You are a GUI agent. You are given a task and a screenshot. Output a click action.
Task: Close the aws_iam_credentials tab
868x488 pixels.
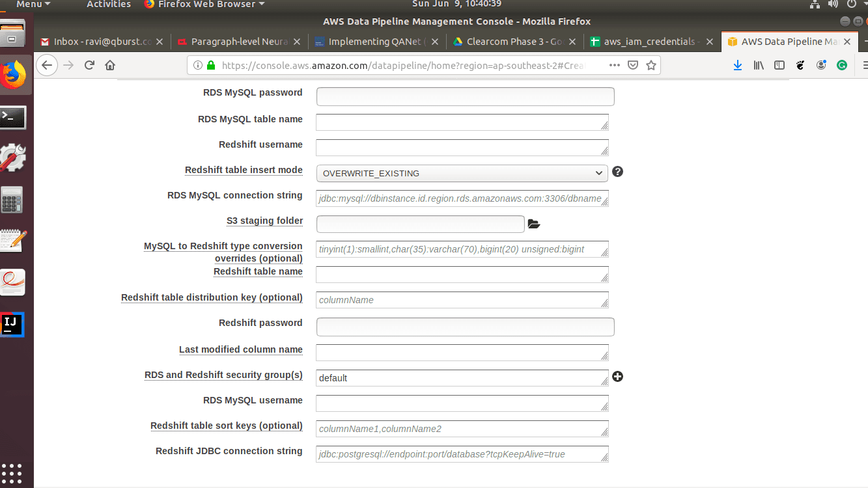tap(710, 42)
